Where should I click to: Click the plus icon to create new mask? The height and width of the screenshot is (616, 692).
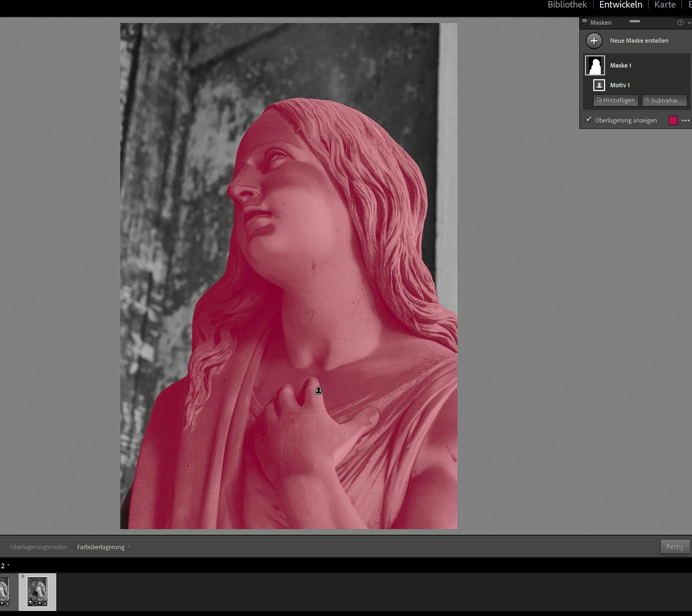pos(594,41)
